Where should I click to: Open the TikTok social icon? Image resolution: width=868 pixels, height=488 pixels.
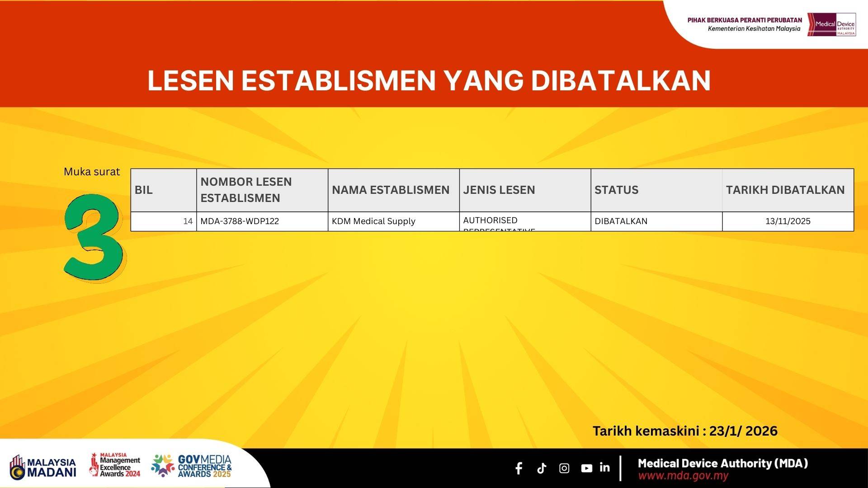(542, 468)
